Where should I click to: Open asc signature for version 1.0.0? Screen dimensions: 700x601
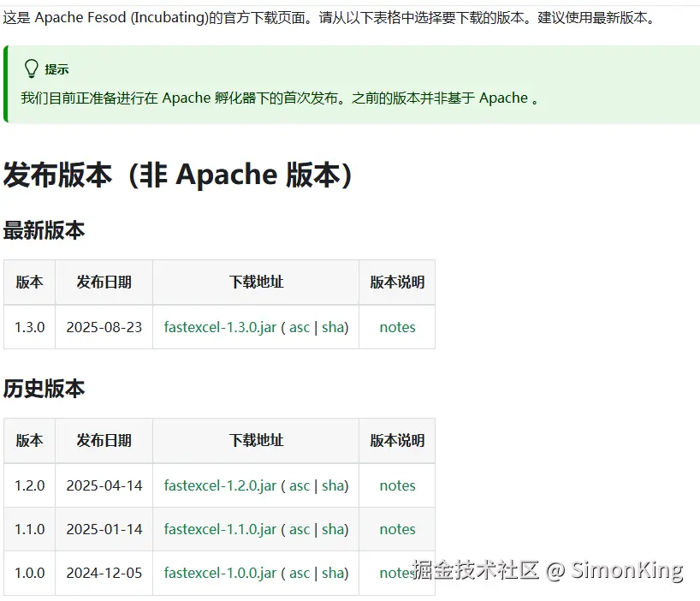point(300,573)
